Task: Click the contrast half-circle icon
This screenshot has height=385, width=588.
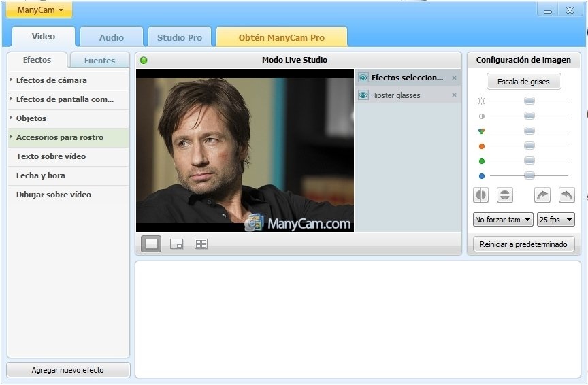Action: coord(482,116)
